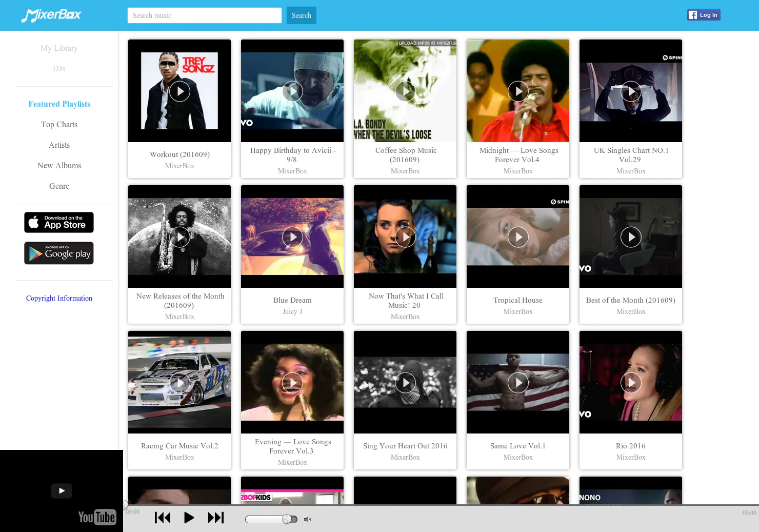Click Juicy J author name
Viewport: 759px width, 532px height.
click(x=292, y=311)
